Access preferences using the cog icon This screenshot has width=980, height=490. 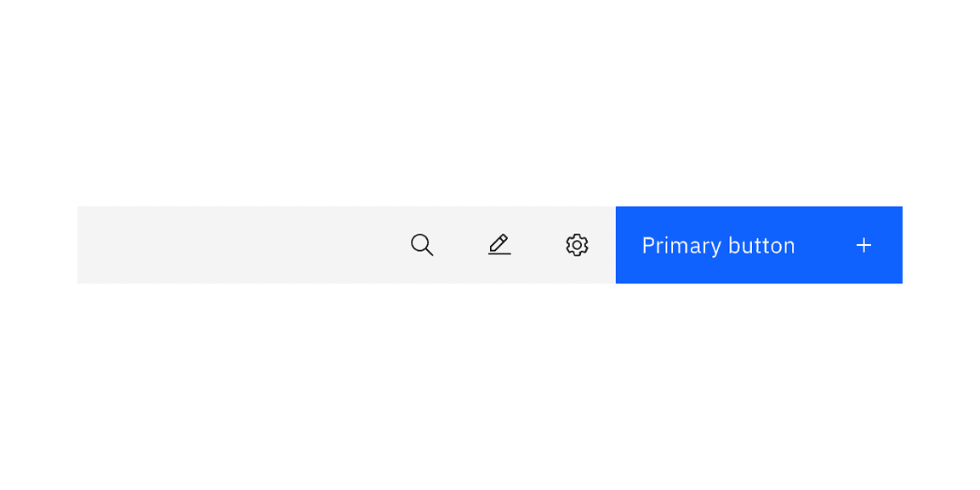coord(577,245)
